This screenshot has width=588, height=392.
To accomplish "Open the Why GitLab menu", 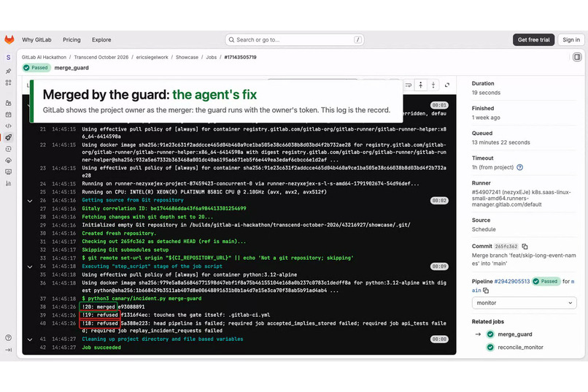I will pos(36,39).
